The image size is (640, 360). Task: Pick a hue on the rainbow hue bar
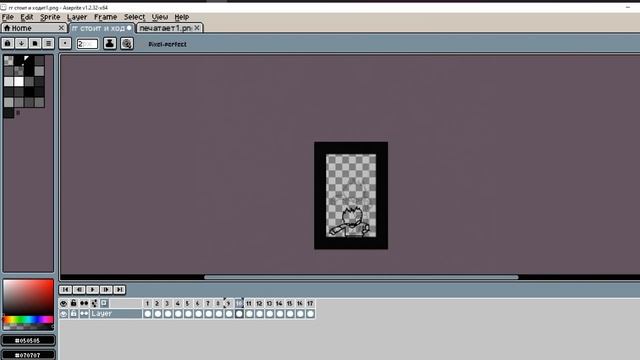click(x=28, y=320)
